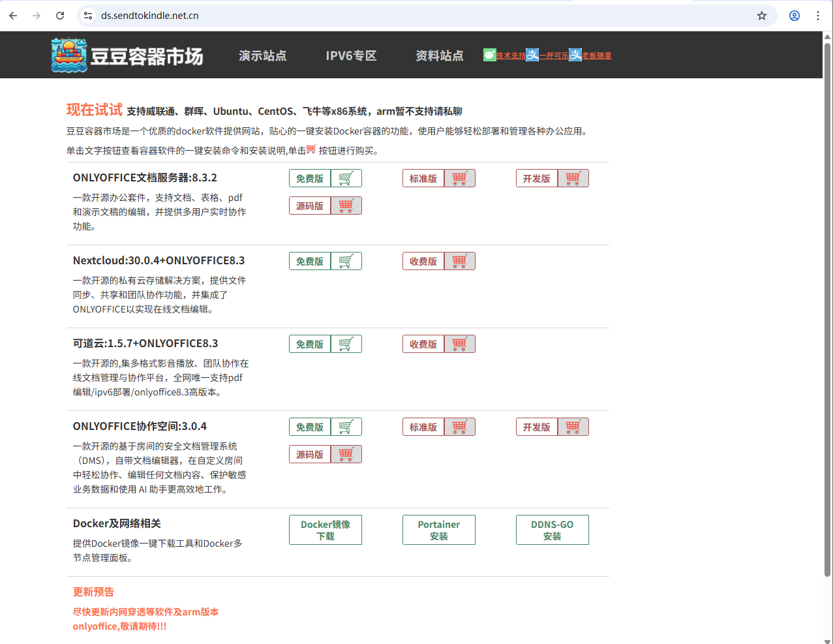Click the Alipay icon before 老板随意

click(x=575, y=55)
